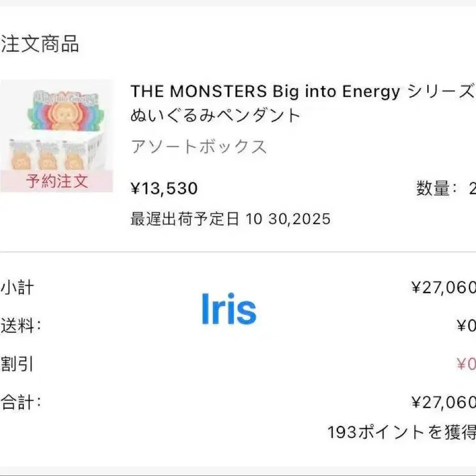Click the 193ポイントを獲得 points text
Screen dimensions: 476x476
(401, 433)
